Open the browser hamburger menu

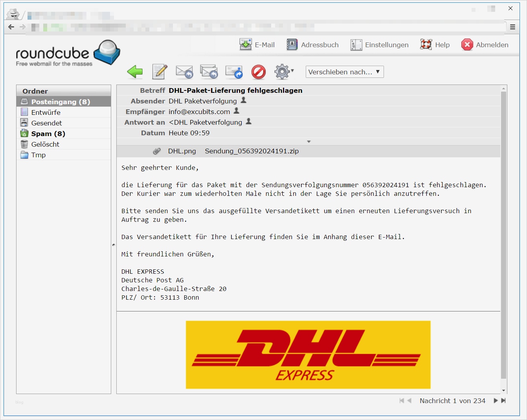pos(512,27)
